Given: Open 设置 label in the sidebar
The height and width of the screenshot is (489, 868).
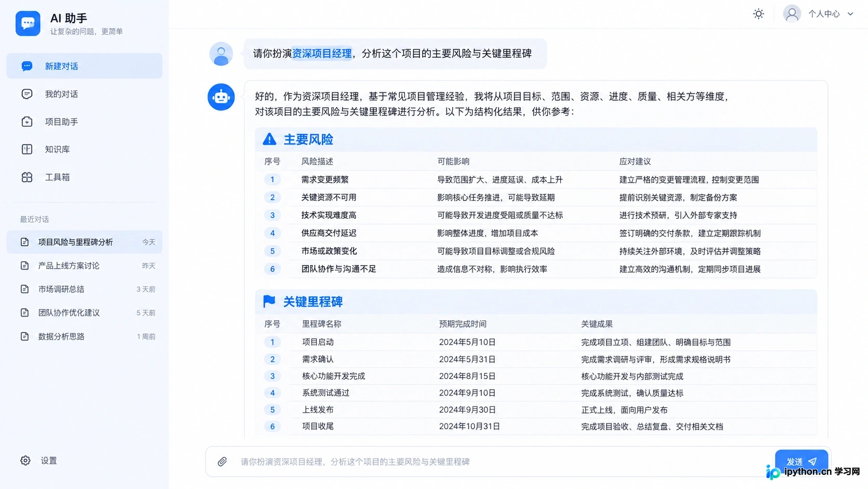Looking at the screenshot, I should [49, 460].
